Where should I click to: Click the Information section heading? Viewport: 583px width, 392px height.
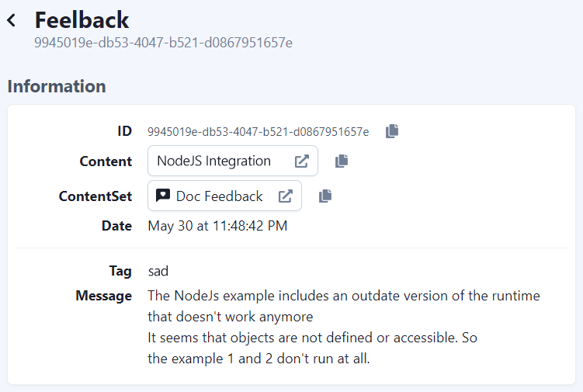click(57, 86)
